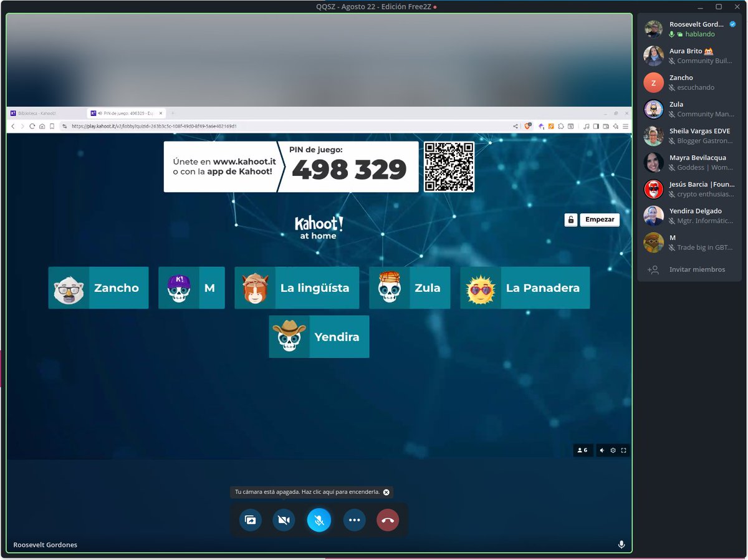Viewport: 748px width, 560px height.
Task: Hang up with the red end call button
Action: (388, 520)
